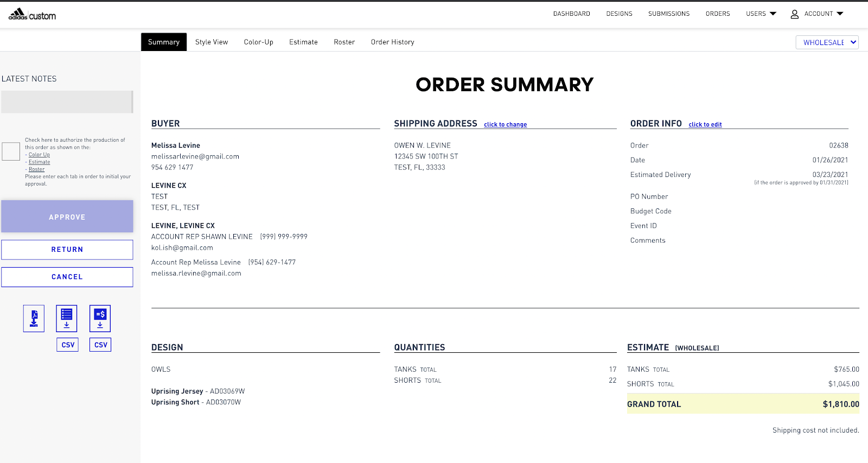Download the order summary PDF
Image resolution: width=868 pixels, height=463 pixels.
point(33,318)
